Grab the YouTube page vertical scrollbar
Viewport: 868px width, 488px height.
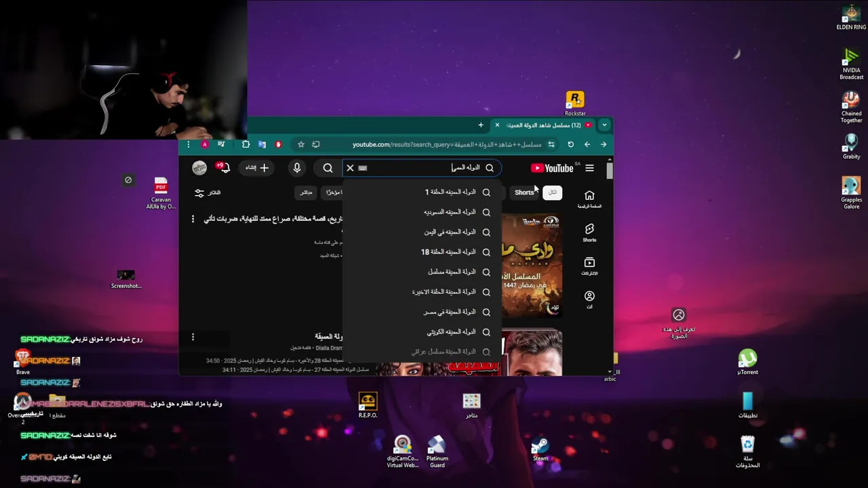pos(610,170)
